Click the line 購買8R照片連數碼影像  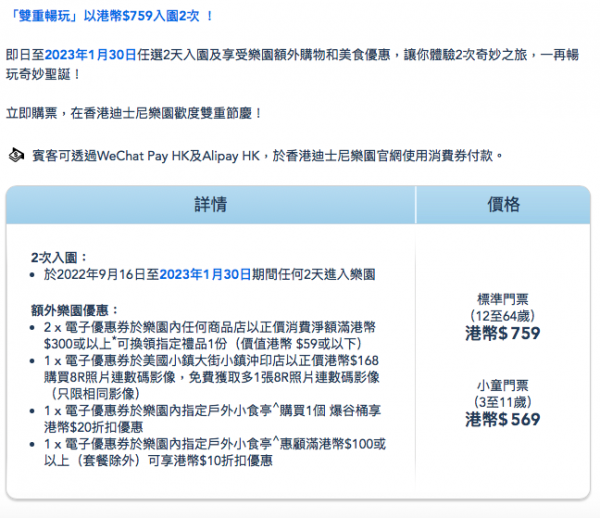coord(212,377)
